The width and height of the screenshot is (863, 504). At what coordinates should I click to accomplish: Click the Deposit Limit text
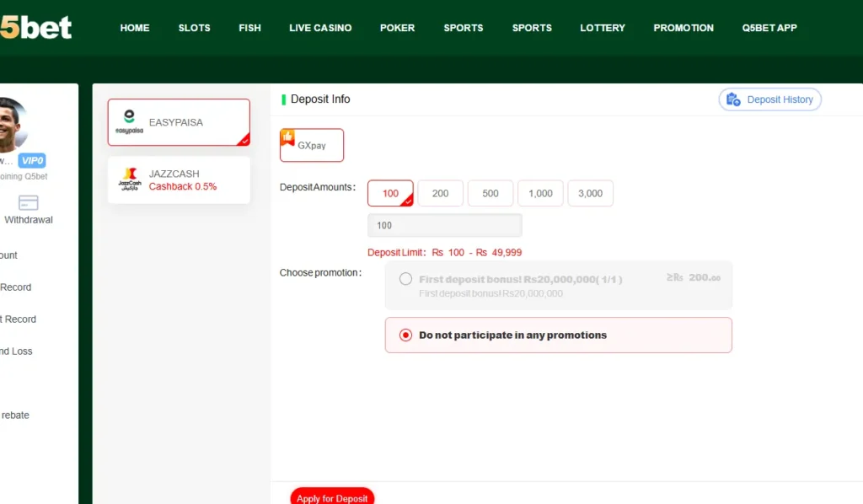(445, 253)
